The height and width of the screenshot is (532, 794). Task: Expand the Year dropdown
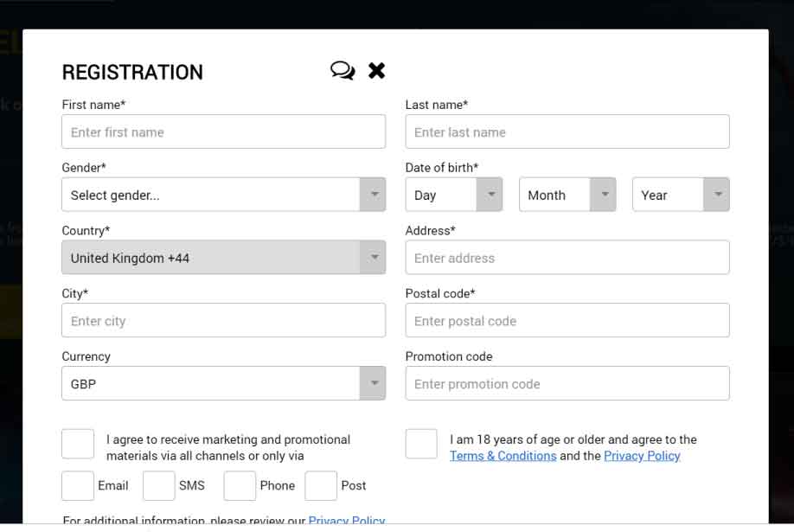pos(681,195)
